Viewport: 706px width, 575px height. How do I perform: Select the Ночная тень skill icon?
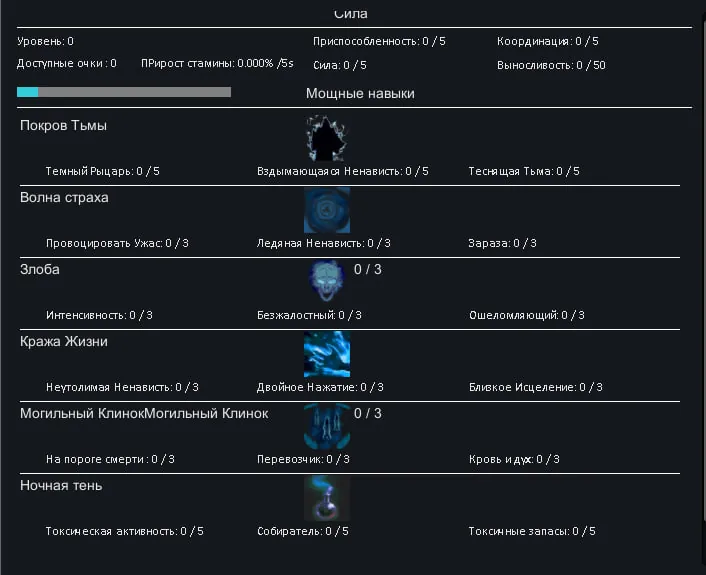[326, 498]
